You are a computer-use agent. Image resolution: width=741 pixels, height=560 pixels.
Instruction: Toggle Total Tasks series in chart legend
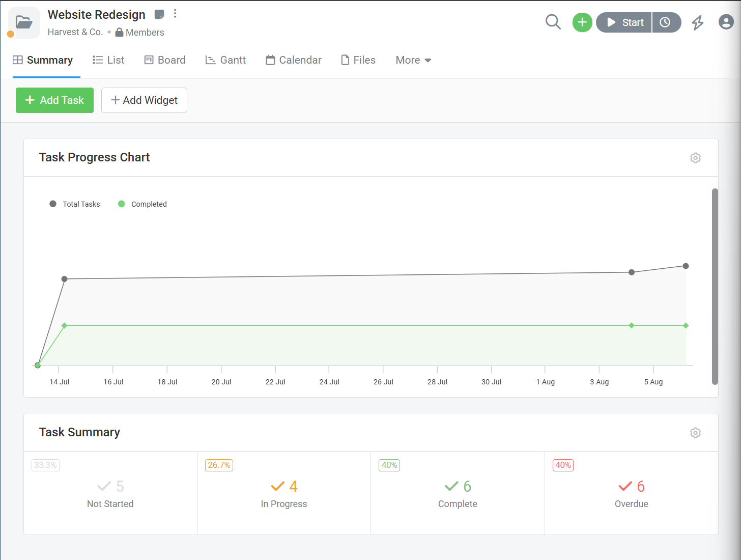click(75, 204)
